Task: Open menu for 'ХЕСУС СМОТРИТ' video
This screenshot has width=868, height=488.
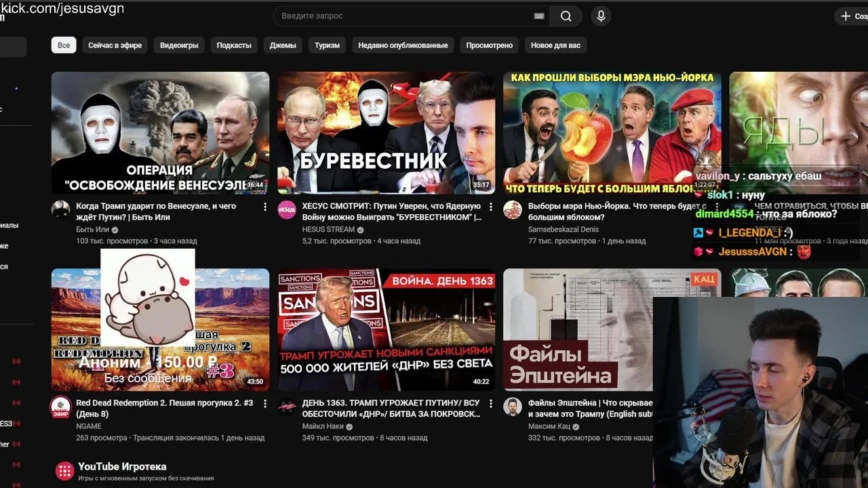Action: pos(491,207)
